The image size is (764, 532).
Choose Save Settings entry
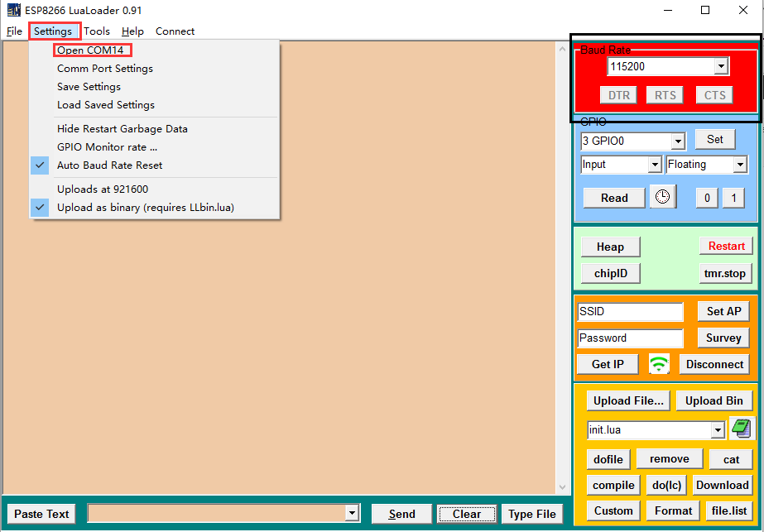click(155, 87)
